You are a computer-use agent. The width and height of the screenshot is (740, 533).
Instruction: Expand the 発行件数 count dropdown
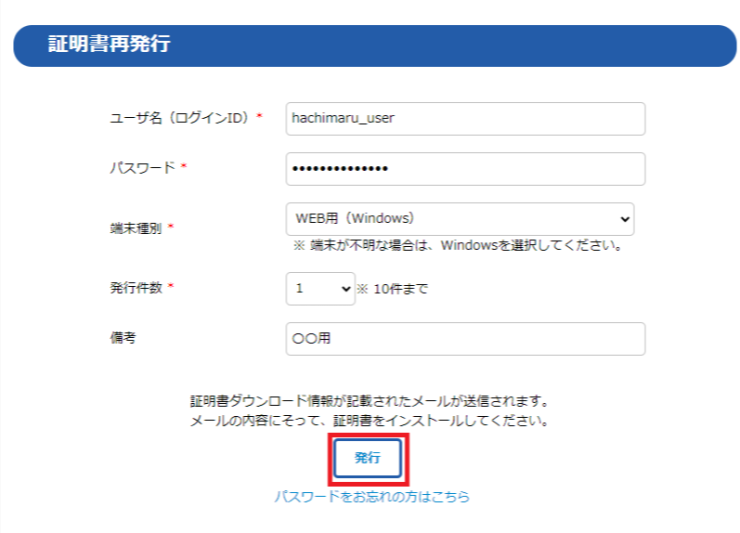click(x=320, y=289)
